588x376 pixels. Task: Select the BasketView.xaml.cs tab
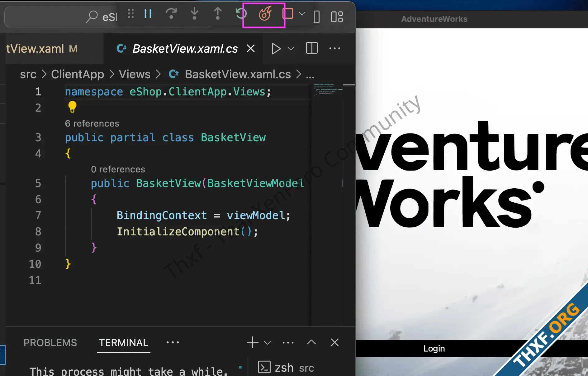[185, 49]
